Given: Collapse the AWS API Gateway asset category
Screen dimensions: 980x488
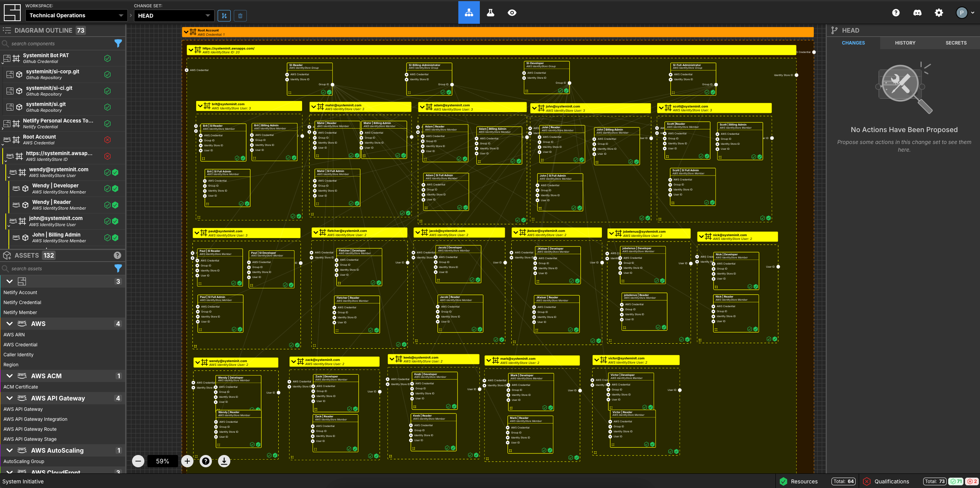Looking at the screenshot, I should click(x=10, y=398).
